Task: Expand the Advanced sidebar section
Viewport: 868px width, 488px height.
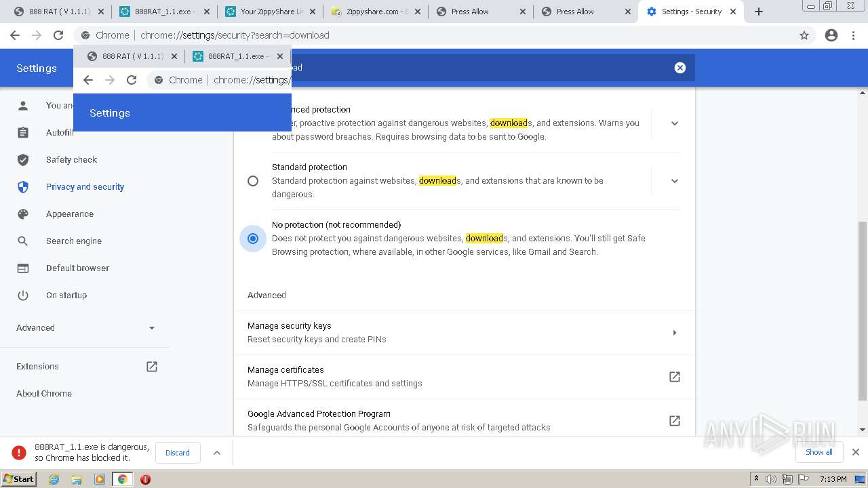Action: [85, 327]
